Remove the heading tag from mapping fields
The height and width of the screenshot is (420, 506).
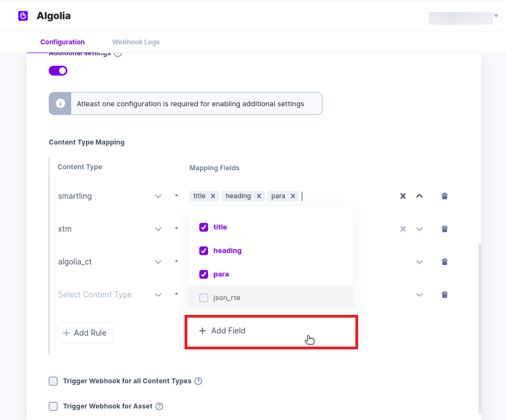(x=259, y=196)
